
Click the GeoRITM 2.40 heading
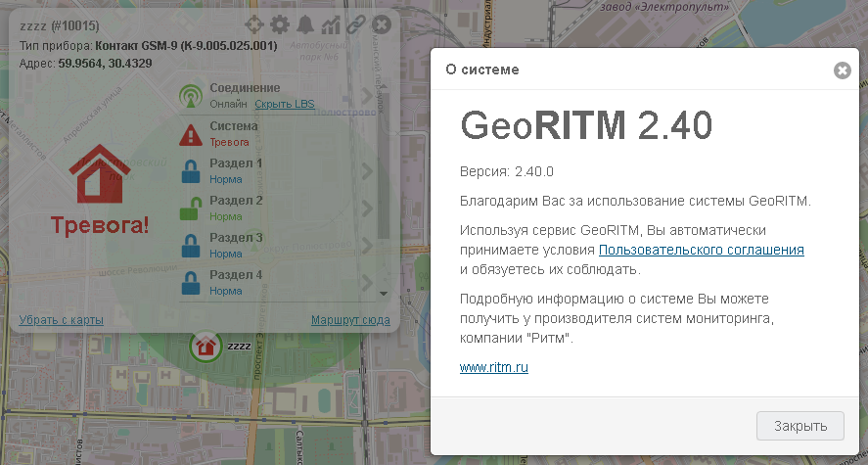pyautogui.click(x=586, y=125)
